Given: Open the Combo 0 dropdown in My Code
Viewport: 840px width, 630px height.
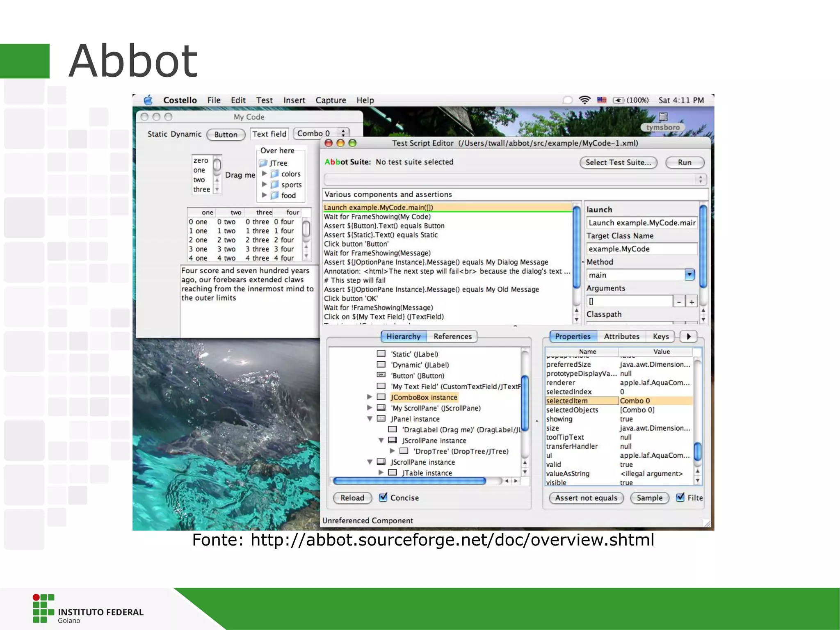Looking at the screenshot, I should point(321,133).
